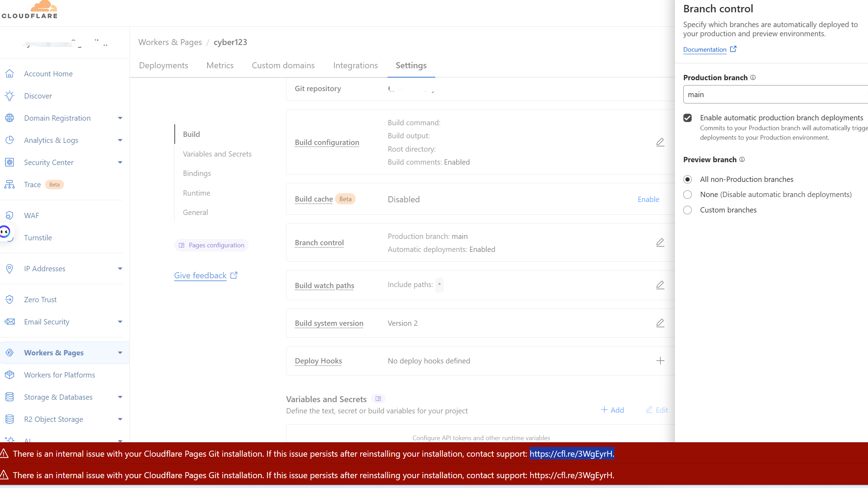The height and width of the screenshot is (488, 868).
Task: Select None (Disable automatic branch deployments)
Action: coord(688,195)
